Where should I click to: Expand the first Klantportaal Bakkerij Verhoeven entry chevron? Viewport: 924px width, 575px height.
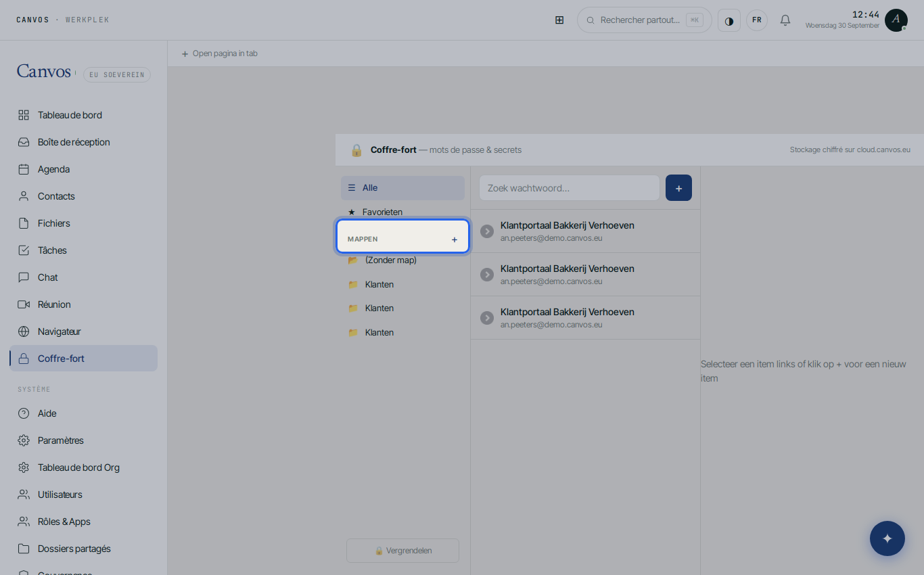[487, 231]
